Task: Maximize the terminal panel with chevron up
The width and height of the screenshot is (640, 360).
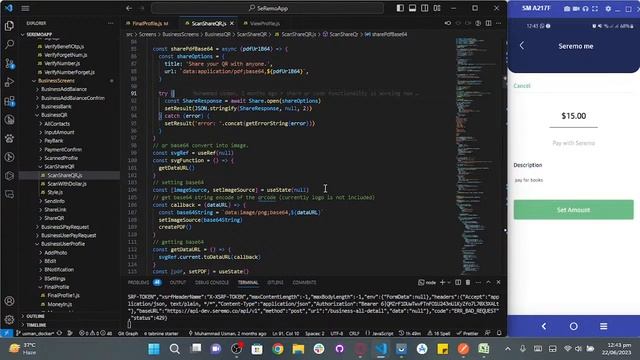Action: 488,282
